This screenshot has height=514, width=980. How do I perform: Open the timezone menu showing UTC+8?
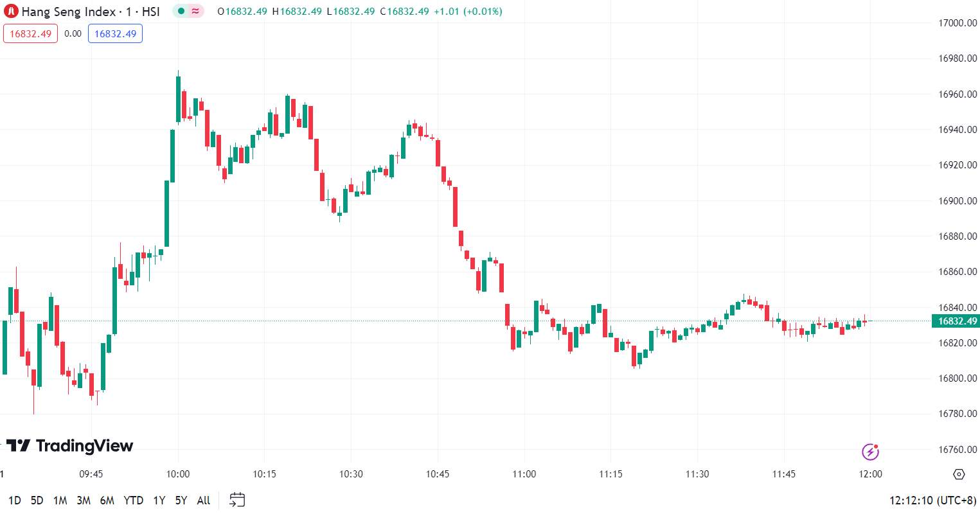(x=932, y=501)
